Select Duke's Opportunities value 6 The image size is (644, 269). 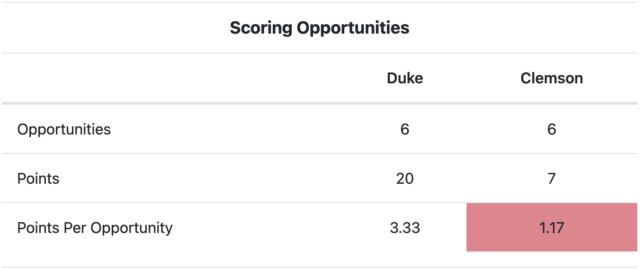click(405, 129)
